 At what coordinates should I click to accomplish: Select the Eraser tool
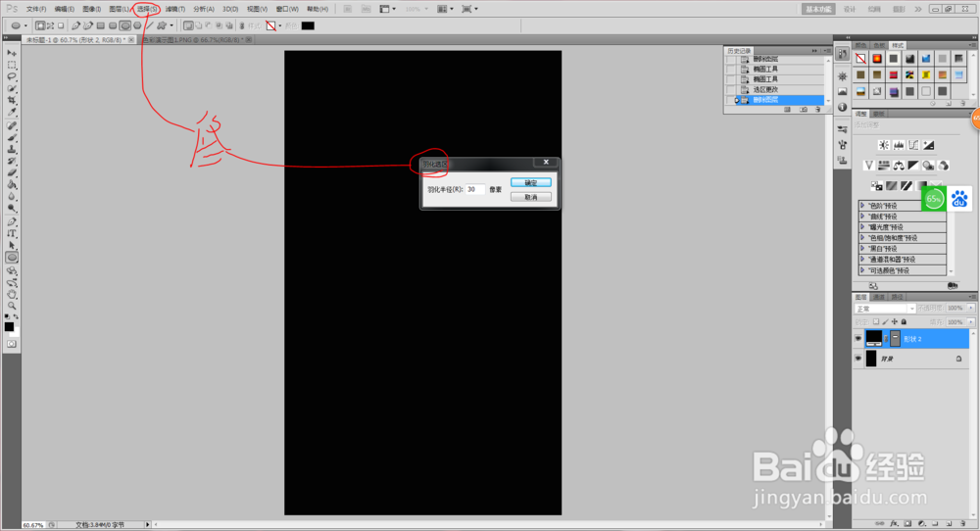pos(12,173)
